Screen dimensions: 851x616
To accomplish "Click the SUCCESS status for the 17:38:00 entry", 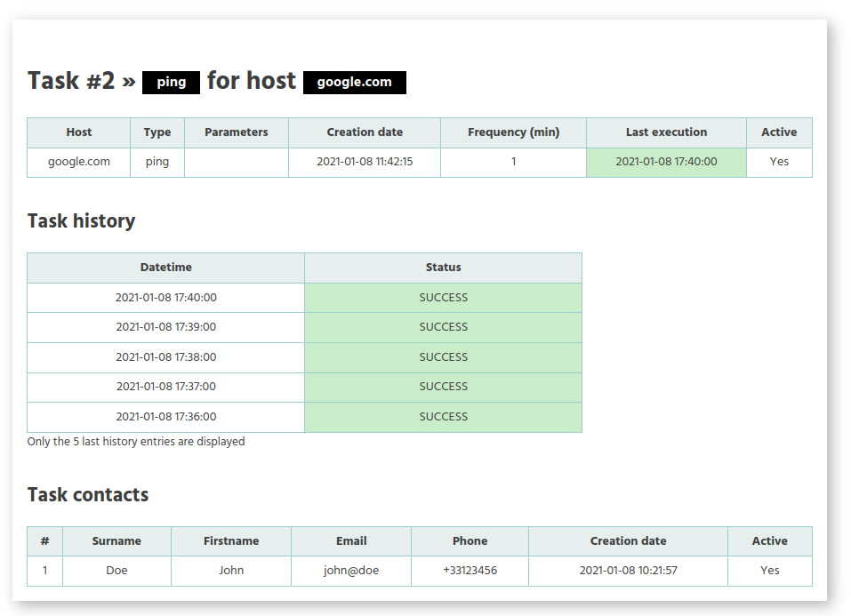I will click(444, 357).
